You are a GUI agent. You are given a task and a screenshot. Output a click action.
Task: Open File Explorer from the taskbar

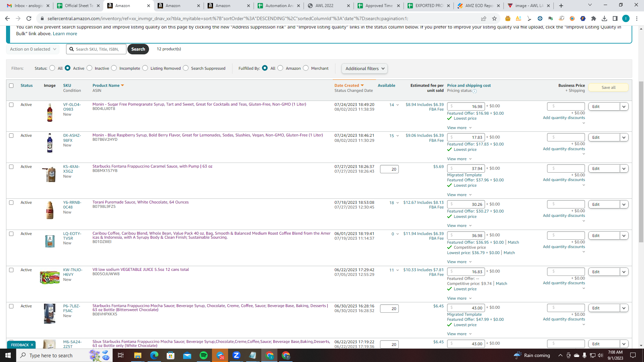(138, 355)
